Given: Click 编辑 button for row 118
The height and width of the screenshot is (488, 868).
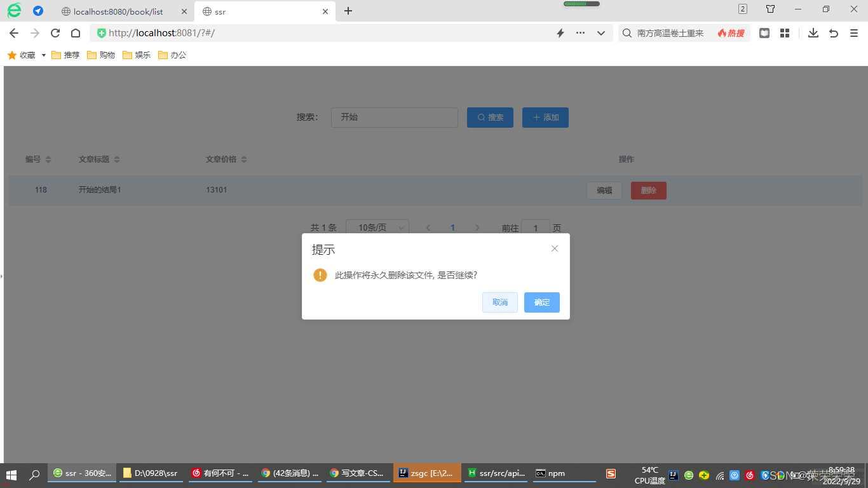Looking at the screenshot, I should [604, 191].
